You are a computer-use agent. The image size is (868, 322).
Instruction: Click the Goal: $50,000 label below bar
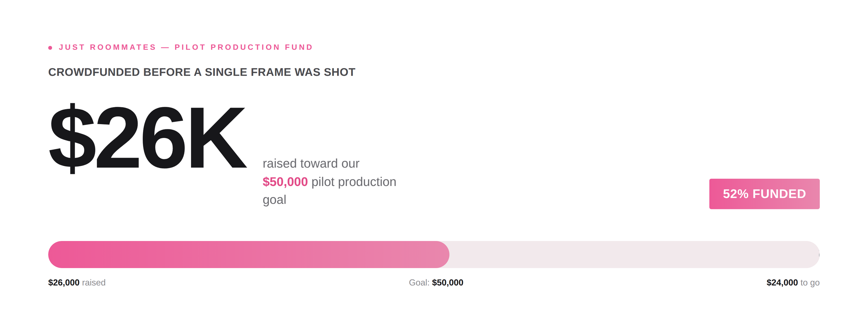pyautogui.click(x=436, y=282)
